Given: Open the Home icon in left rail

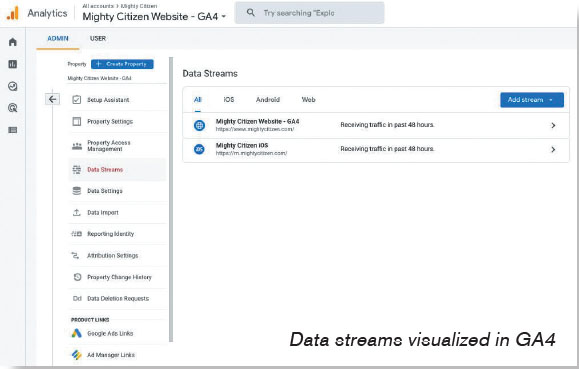Looking at the screenshot, I should pos(13,42).
